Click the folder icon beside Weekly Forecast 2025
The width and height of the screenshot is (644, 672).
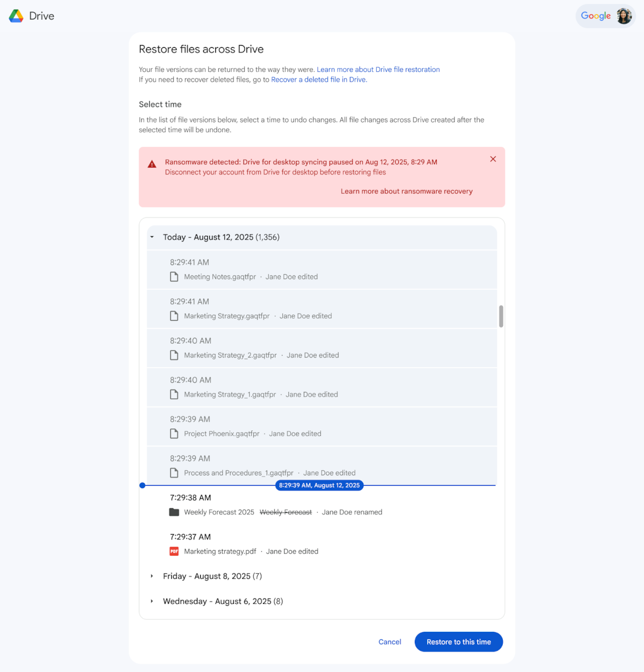click(174, 512)
